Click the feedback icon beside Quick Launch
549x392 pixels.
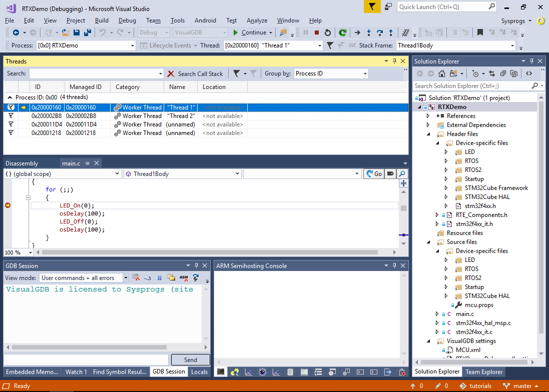click(388, 6)
